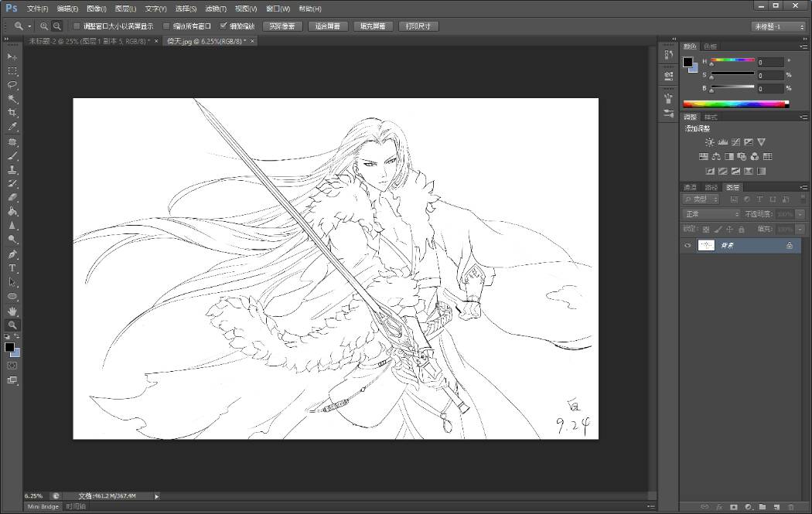This screenshot has height=514, width=812.
Task: Select the Path Selection tool
Action: pos(12,282)
